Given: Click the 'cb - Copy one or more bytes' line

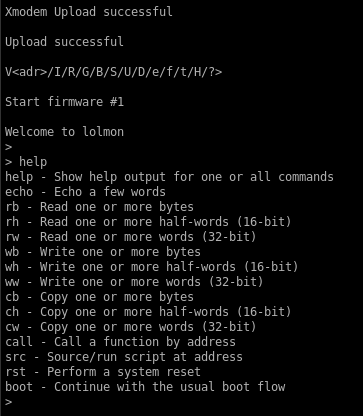Looking at the screenshot, I should pos(99,297).
